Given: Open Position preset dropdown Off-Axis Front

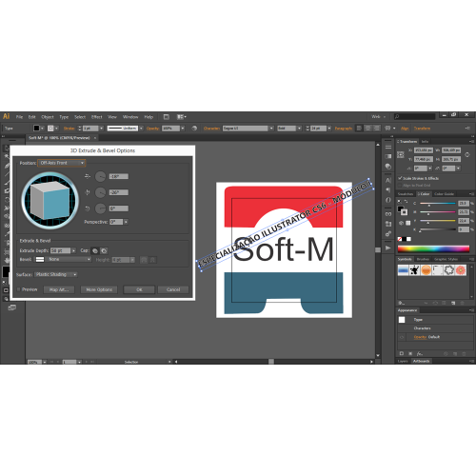Looking at the screenshot, I should [62, 163].
